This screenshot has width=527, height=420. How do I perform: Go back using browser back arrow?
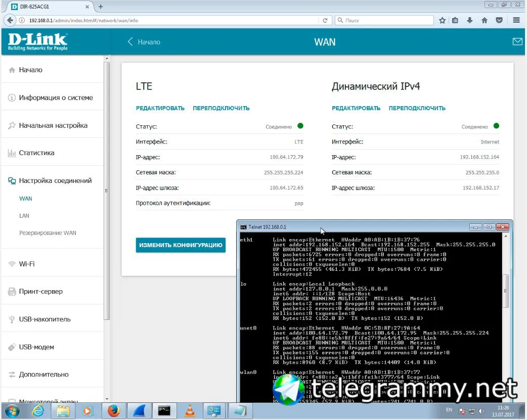coord(10,20)
